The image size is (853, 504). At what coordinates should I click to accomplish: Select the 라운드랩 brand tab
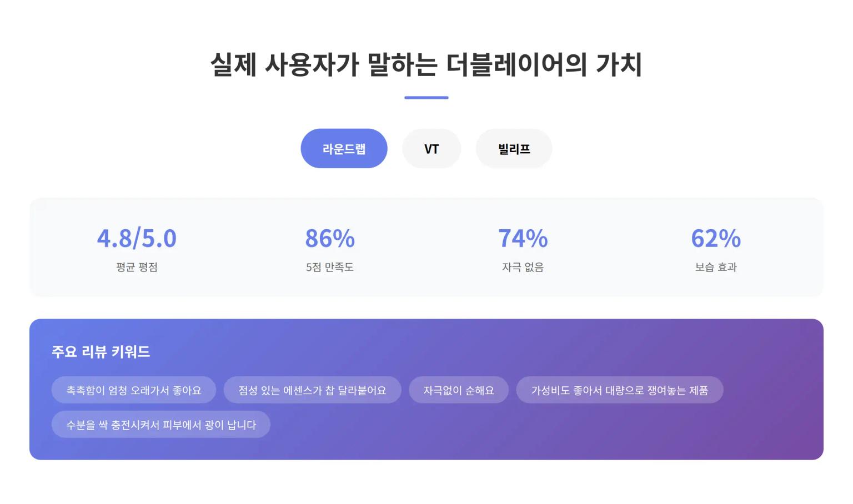coord(344,148)
